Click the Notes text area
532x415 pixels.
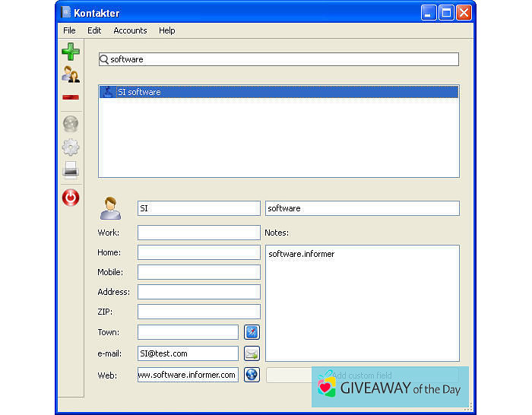pos(362,303)
